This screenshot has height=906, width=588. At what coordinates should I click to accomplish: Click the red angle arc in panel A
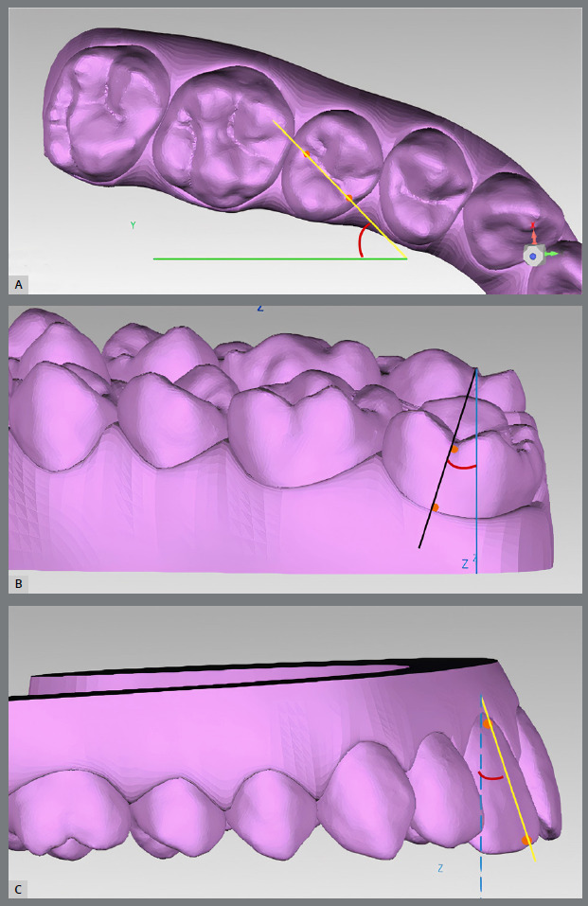pyautogui.click(x=361, y=242)
